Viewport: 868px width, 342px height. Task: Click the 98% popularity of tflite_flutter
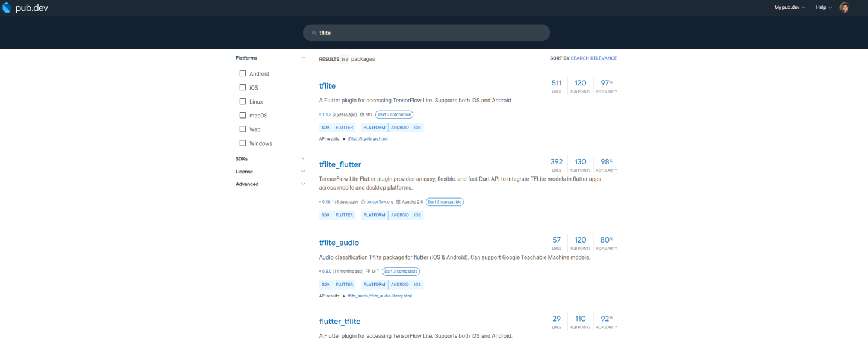[x=607, y=164]
